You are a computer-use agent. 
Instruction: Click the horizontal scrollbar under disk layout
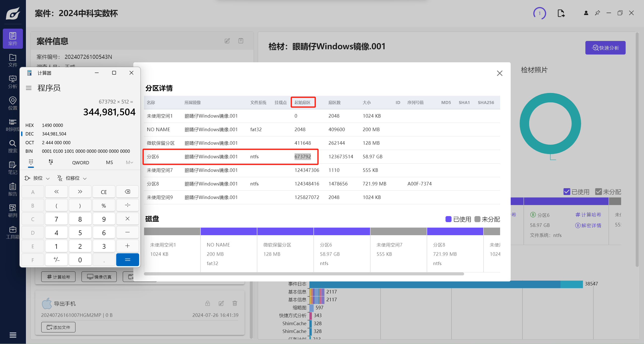pos(304,274)
